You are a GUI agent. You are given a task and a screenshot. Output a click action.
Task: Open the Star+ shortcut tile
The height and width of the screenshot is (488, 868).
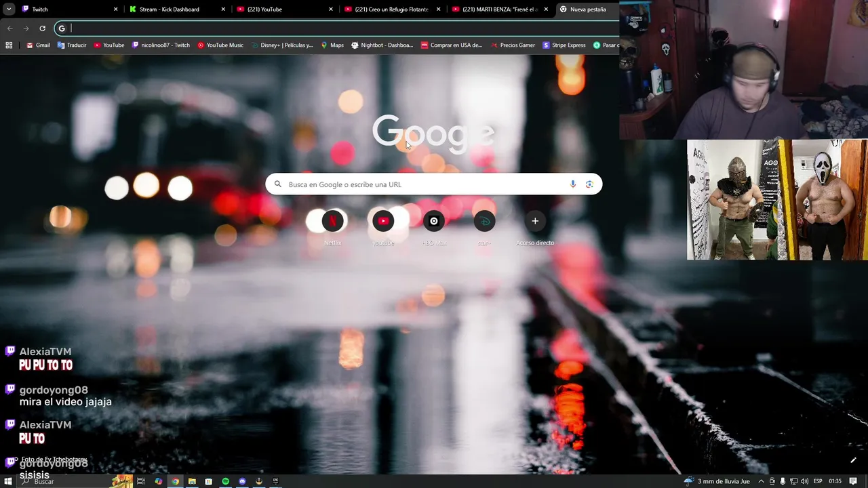tap(484, 227)
